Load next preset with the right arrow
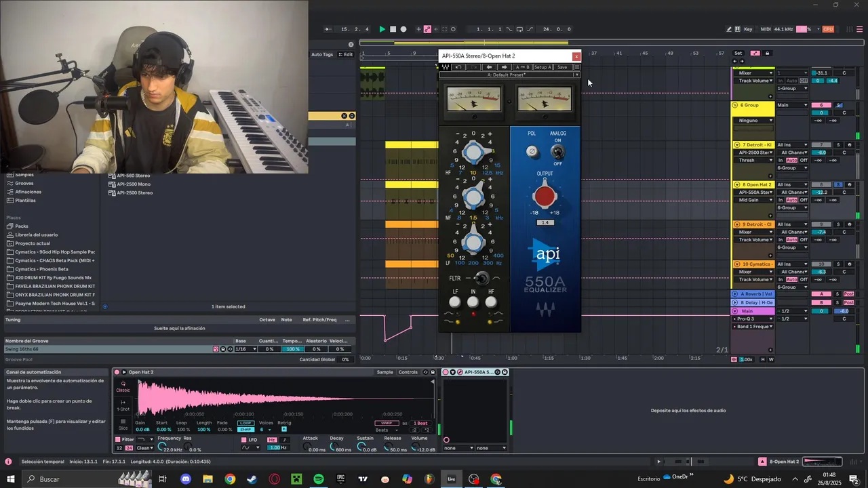 (x=504, y=67)
